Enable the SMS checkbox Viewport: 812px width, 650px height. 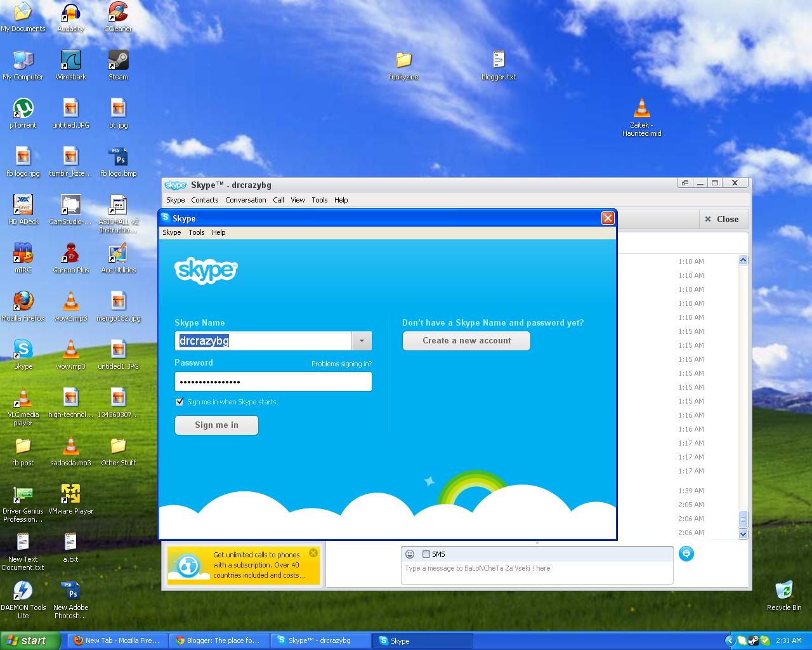point(426,554)
